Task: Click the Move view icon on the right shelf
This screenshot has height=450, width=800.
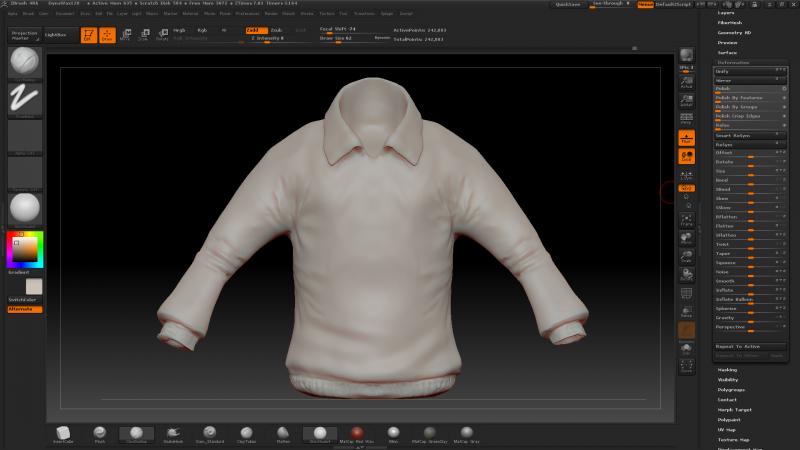Action: (x=686, y=239)
